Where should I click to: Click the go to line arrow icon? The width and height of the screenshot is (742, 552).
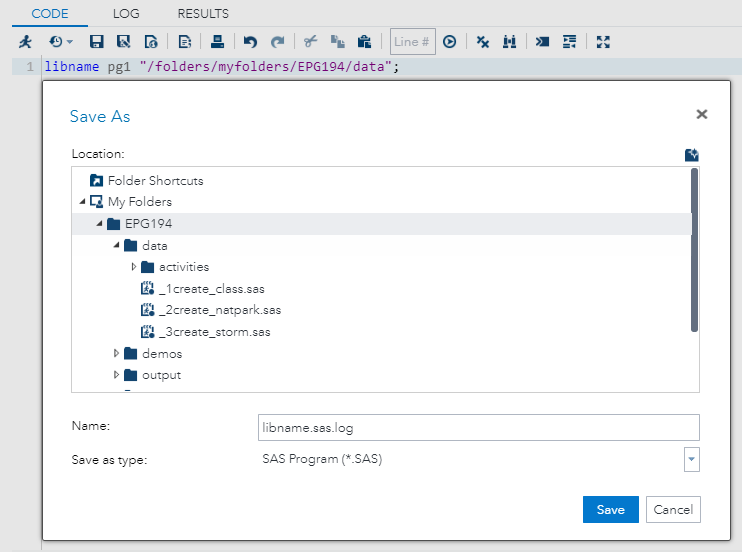(x=450, y=42)
